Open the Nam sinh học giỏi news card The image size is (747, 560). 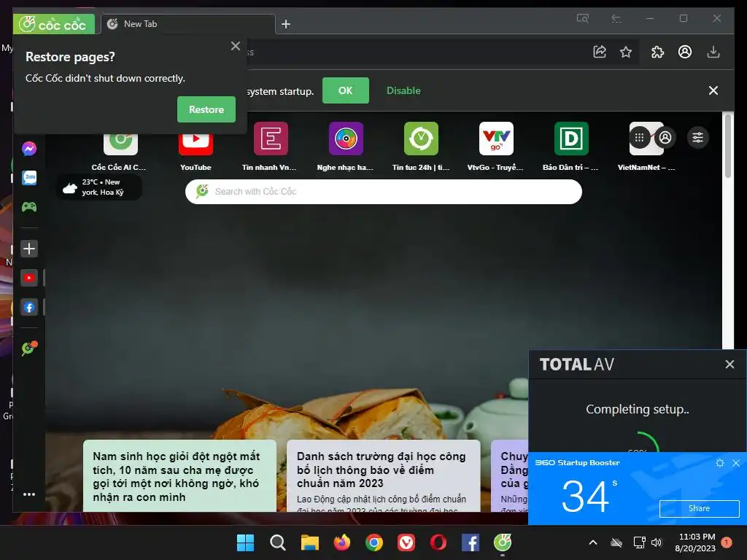click(x=179, y=475)
